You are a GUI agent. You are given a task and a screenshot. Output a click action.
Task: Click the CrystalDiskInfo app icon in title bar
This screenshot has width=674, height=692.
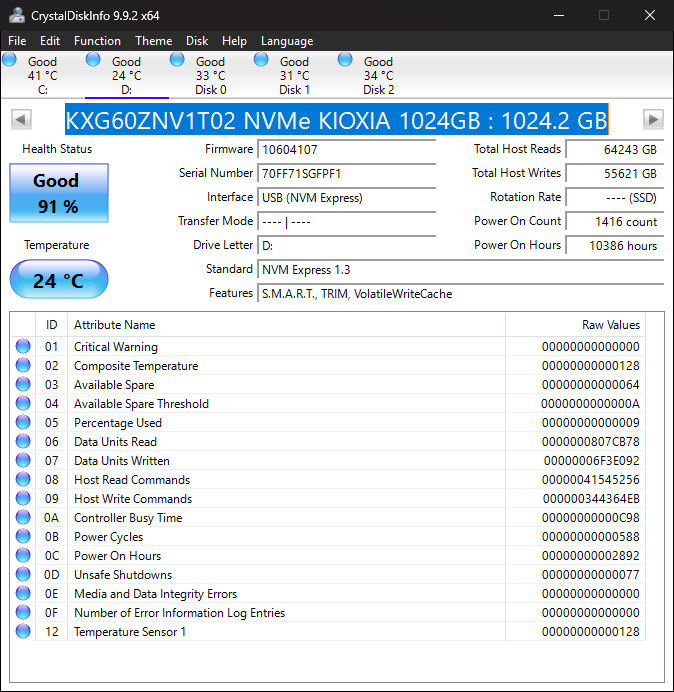click(x=17, y=15)
